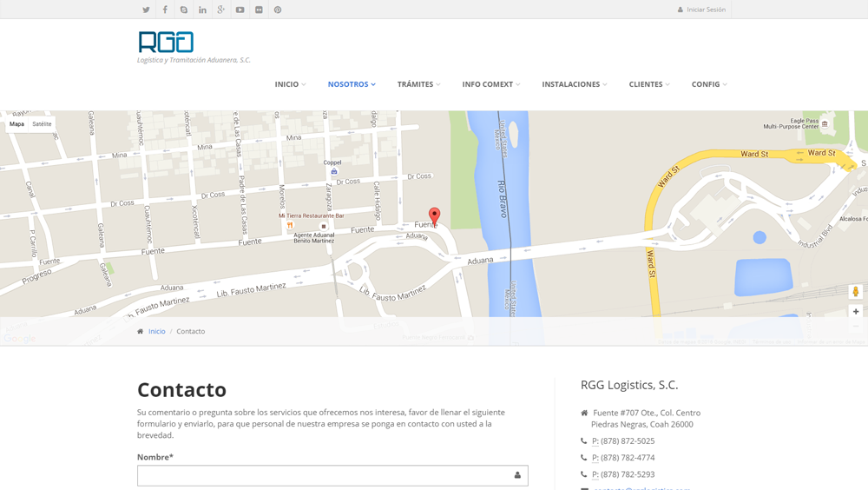The width and height of the screenshot is (868, 490).
Task: Open the TRÁMITES menu
Action: [418, 84]
